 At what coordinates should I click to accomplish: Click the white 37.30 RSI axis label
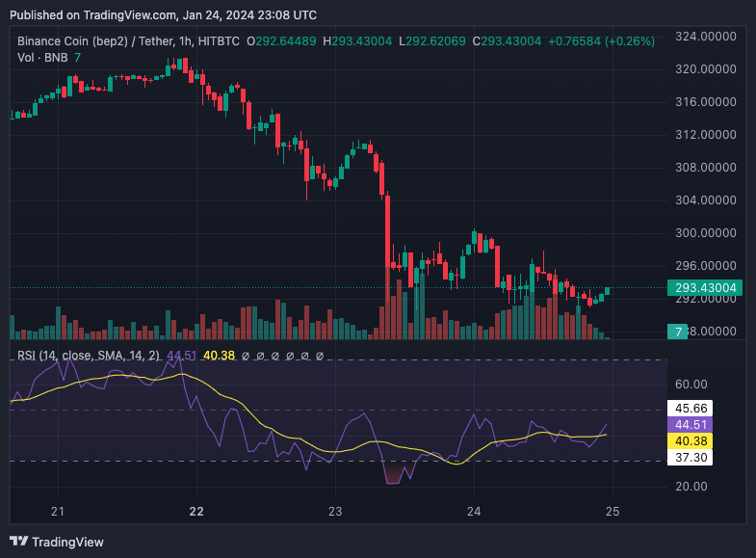(x=690, y=457)
